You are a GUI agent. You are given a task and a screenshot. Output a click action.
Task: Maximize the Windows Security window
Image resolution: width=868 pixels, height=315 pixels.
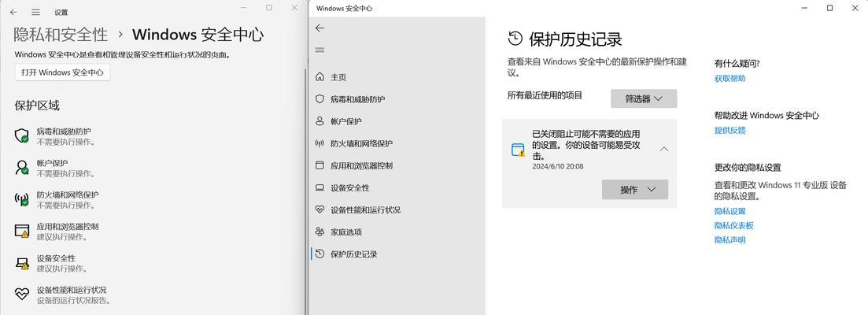click(x=829, y=8)
